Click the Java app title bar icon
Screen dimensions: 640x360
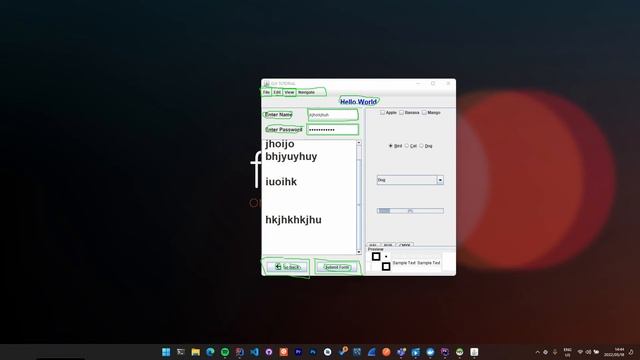point(267,83)
